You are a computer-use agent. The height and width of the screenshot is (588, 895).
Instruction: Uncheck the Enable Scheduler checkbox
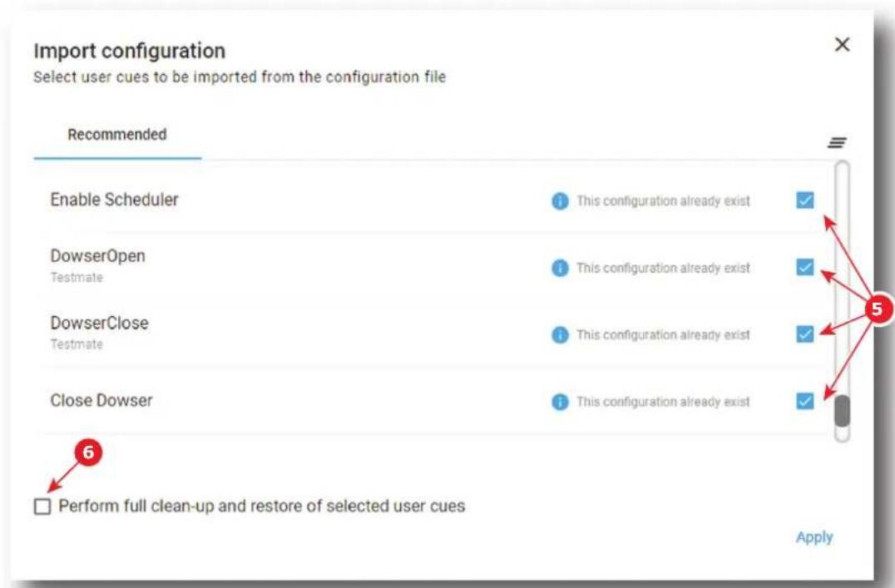coord(805,200)
